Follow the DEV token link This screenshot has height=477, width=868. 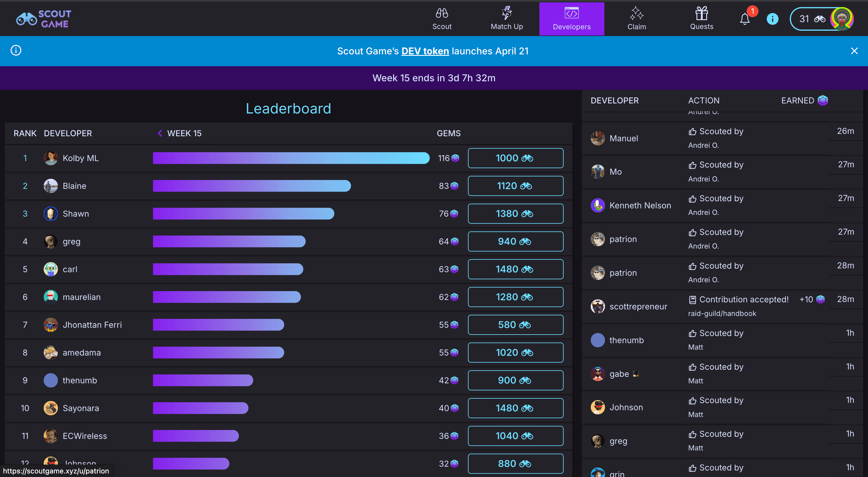[425, 51]
